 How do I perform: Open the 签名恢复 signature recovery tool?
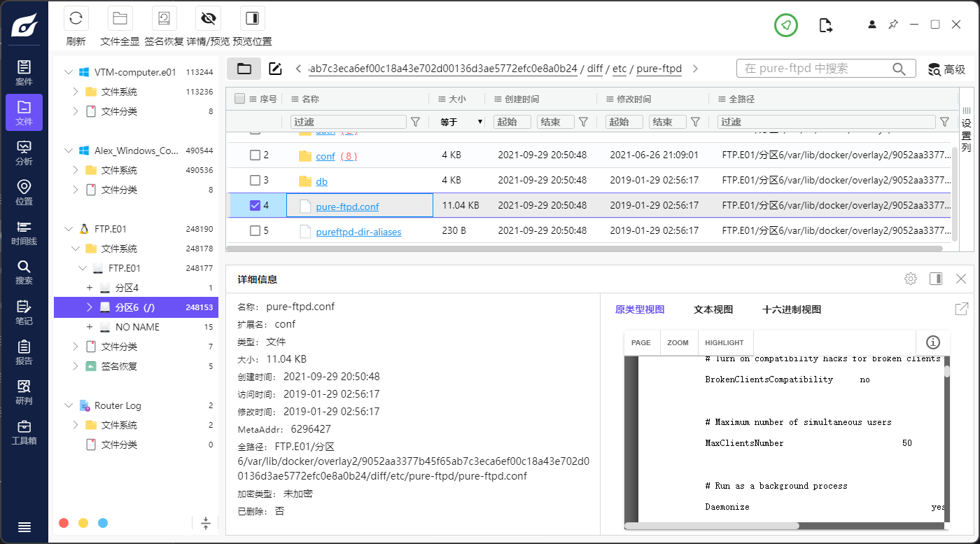(164, 19)
